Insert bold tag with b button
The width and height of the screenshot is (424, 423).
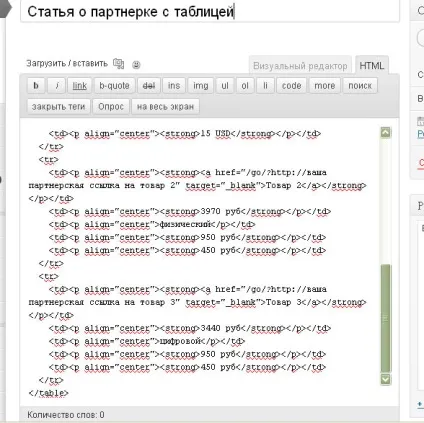tap(36, 86)
